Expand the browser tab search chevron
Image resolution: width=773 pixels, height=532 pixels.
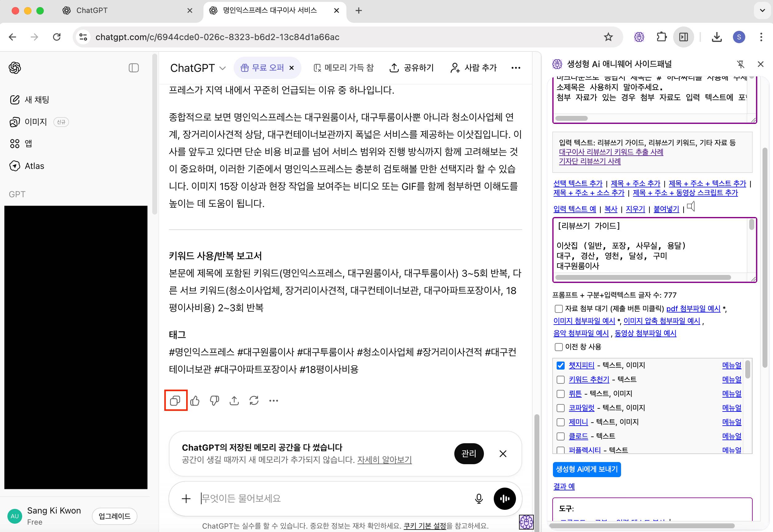point(762,10)
